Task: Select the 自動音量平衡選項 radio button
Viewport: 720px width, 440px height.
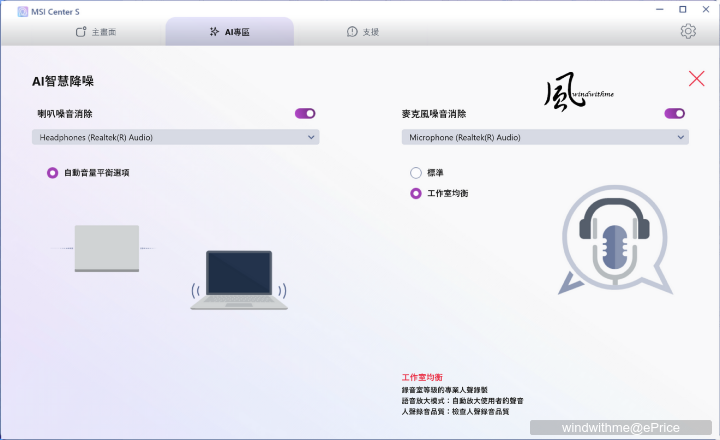Action: (x=52, y=173)
